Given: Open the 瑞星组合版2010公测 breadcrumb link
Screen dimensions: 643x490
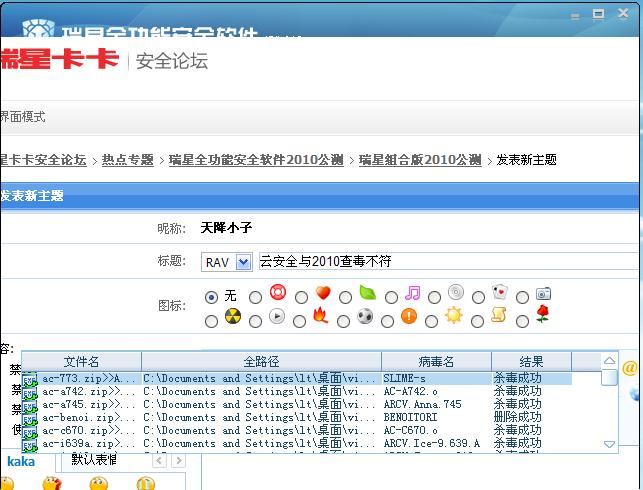Looking at the screenshot, I should tap(420, 160).
